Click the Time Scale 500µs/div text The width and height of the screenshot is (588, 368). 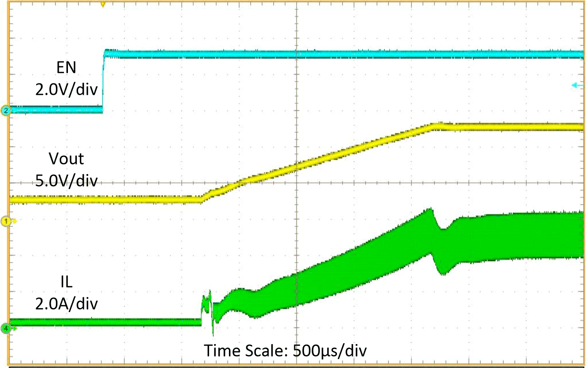click(x=285, y=350)
